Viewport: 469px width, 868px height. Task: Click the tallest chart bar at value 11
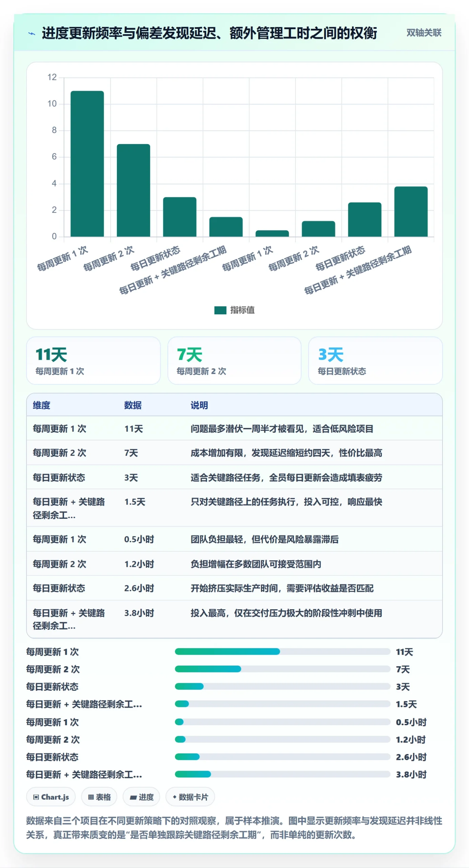pos(87,164)
